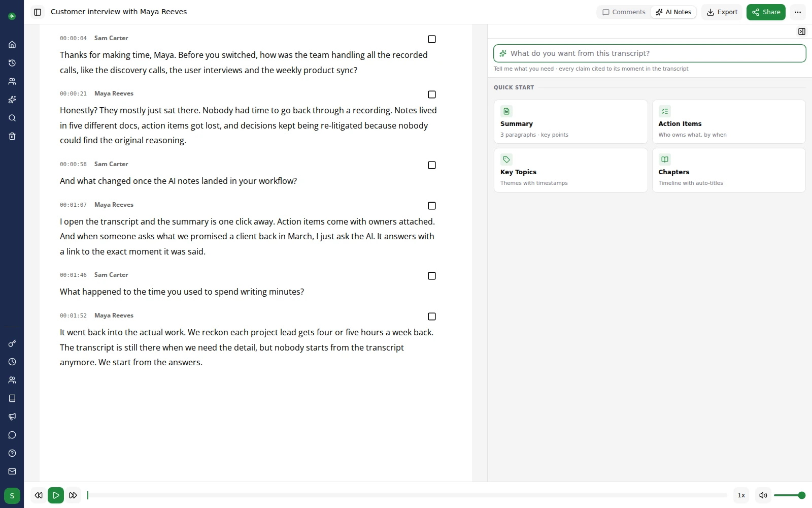Click the 'What do you want' input field

click(x=650, y=53)
